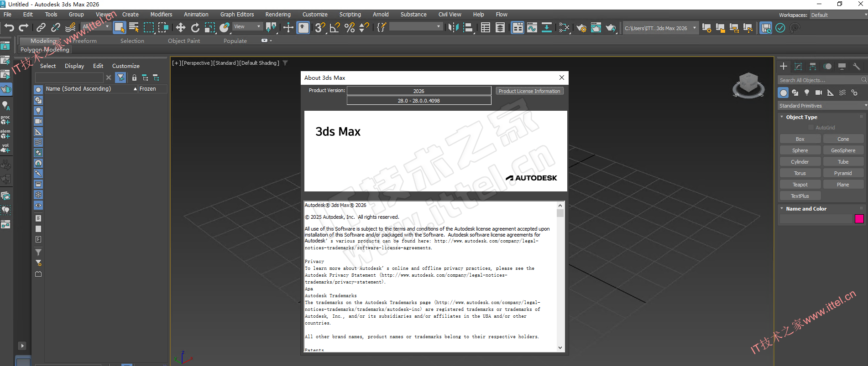Click the pink object color swatch
The height and width of the screenshot is (366, 868).
(x=859, y=219)
